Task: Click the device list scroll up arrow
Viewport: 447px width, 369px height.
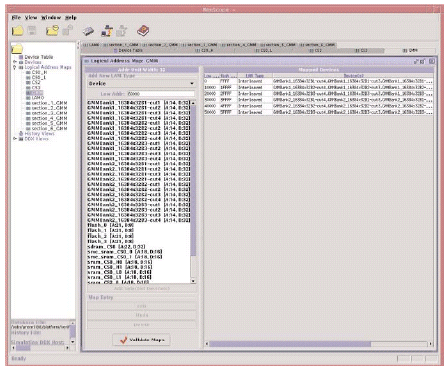Action: click(x=193, y=103)
